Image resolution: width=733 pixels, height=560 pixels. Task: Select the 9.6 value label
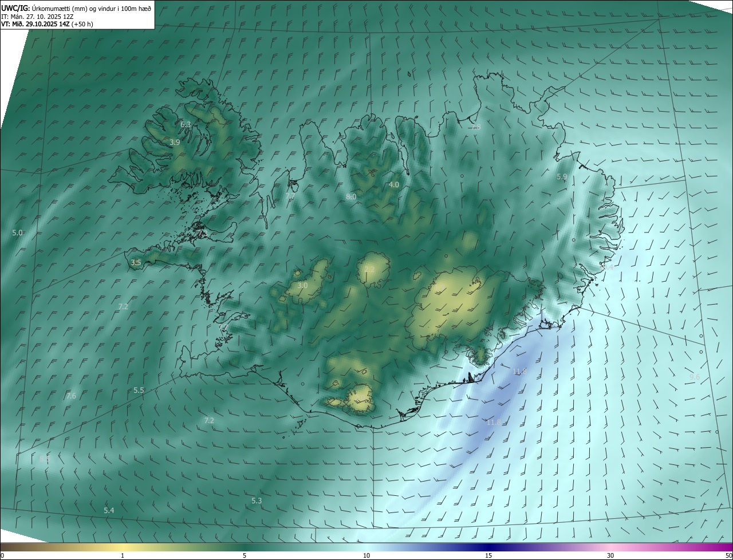point(695,376)
